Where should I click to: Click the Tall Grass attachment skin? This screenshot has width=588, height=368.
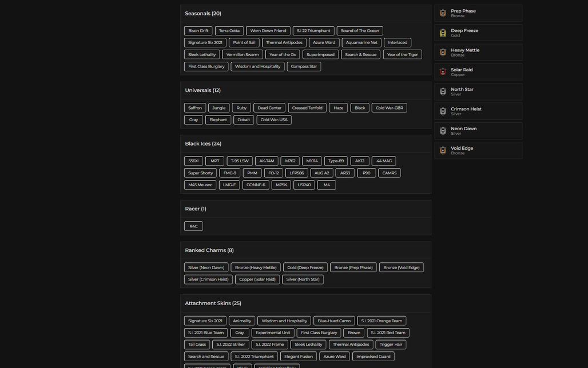pyautogui.click(x=197, y=345)
